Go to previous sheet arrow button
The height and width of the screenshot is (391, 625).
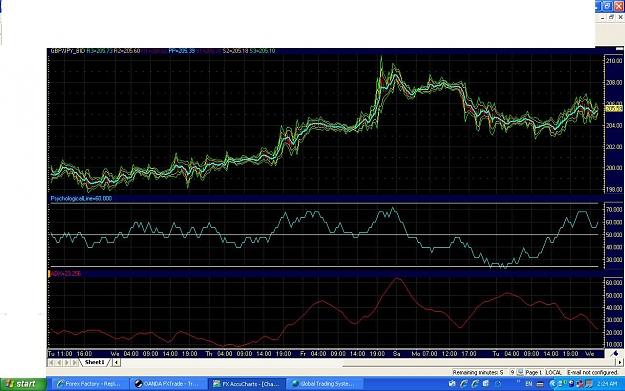pyautogui.click(x=59, y=362)
